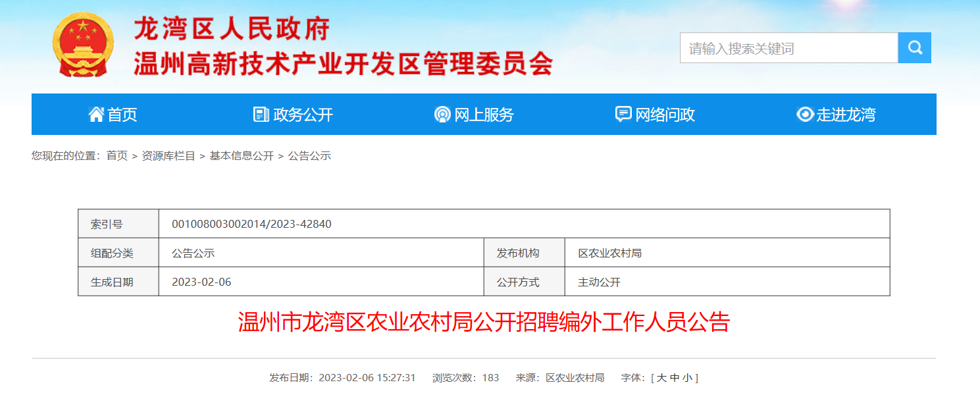The height and width of the screenshot is (397, 980).
Task: Click the eye icon beside 走进龙湾
Action: pos(805,115)
